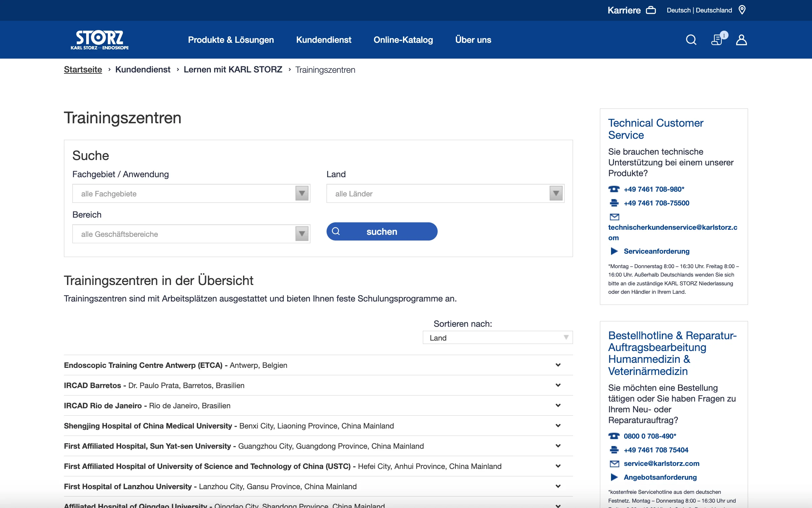Image resolution: width=812 pixels, height=508 pixels.
Task: Click the +49 7461 708 75404 fax link
Action: (656, 450)
